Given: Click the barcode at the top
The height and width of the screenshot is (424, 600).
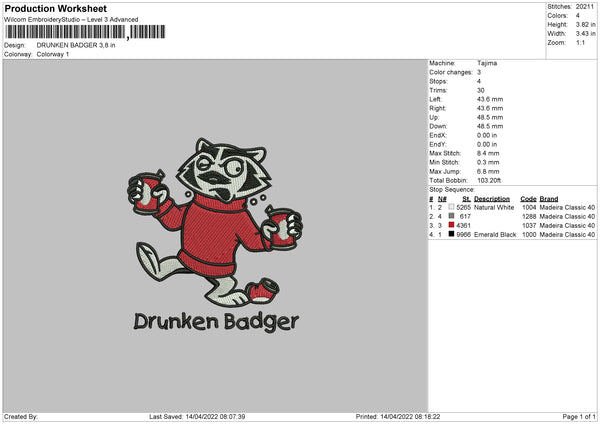Looking at the screenshot, I should point(85,32).
